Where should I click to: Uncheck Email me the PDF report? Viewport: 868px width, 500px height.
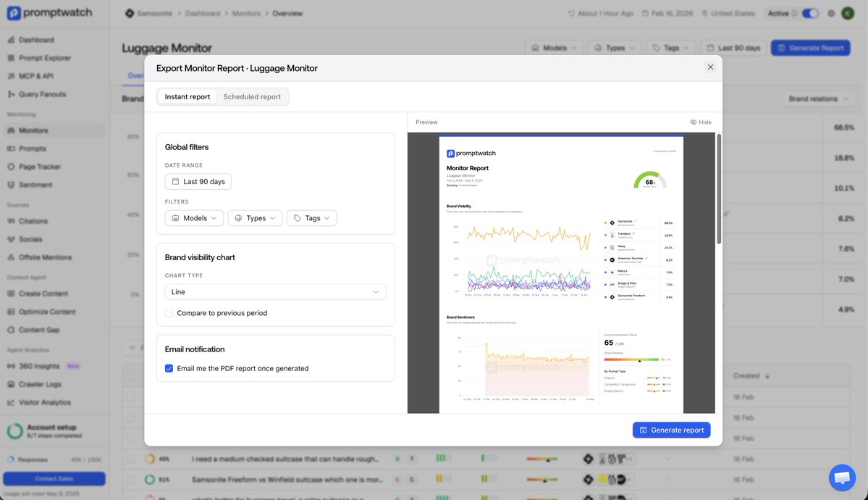(169, 369)
